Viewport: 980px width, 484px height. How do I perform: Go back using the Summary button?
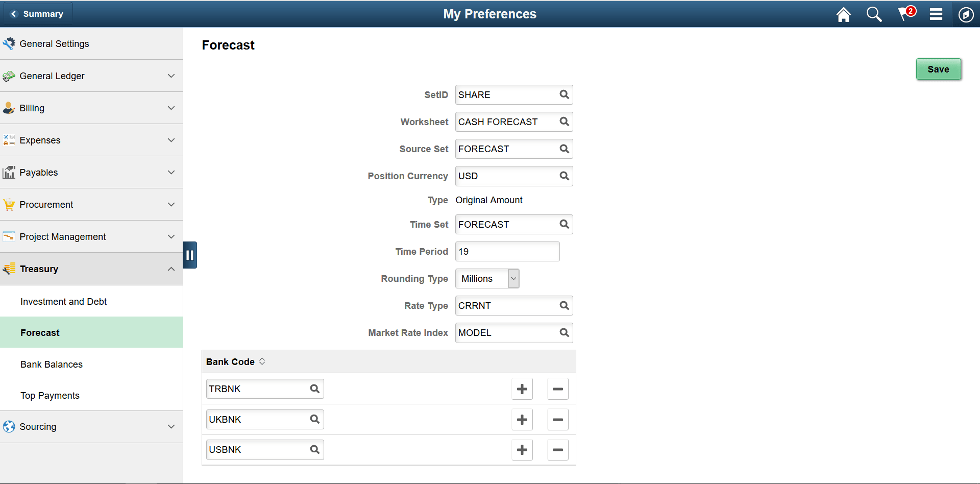click(x=38, y=14)
